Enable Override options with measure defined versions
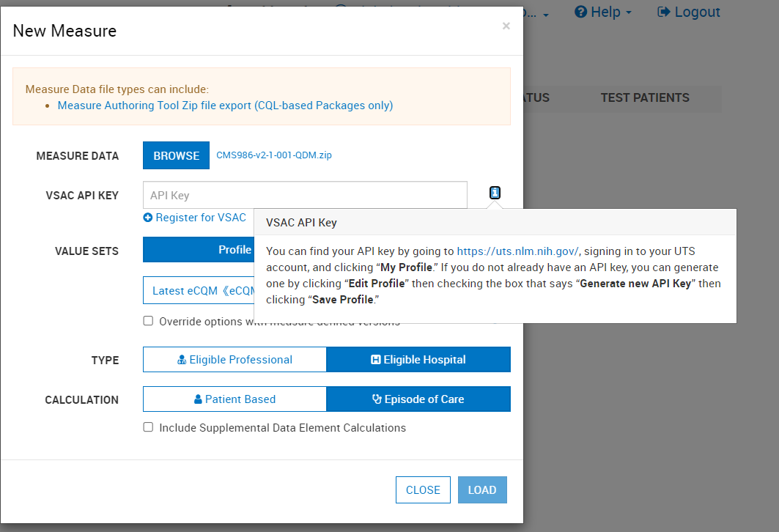 click(148, 321)
